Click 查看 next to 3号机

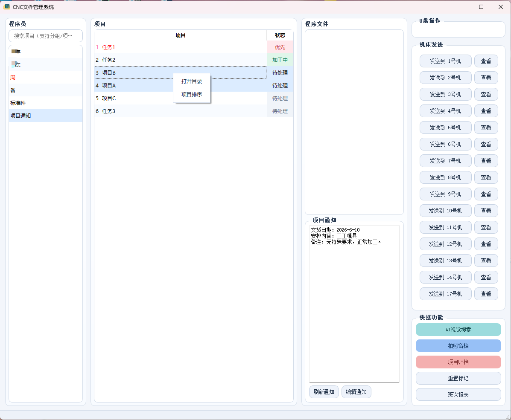click(x=486, y=94)
